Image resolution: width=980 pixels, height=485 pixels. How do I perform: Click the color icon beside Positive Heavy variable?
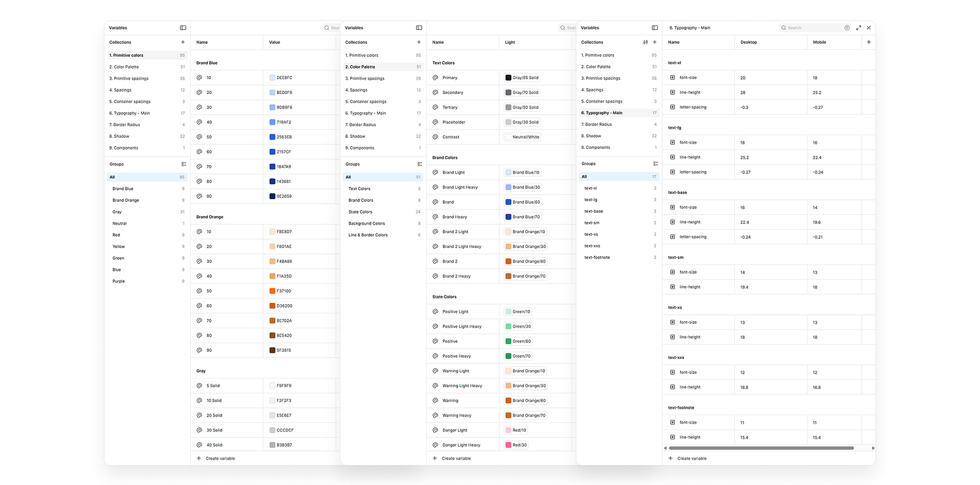tap(435, 356)
